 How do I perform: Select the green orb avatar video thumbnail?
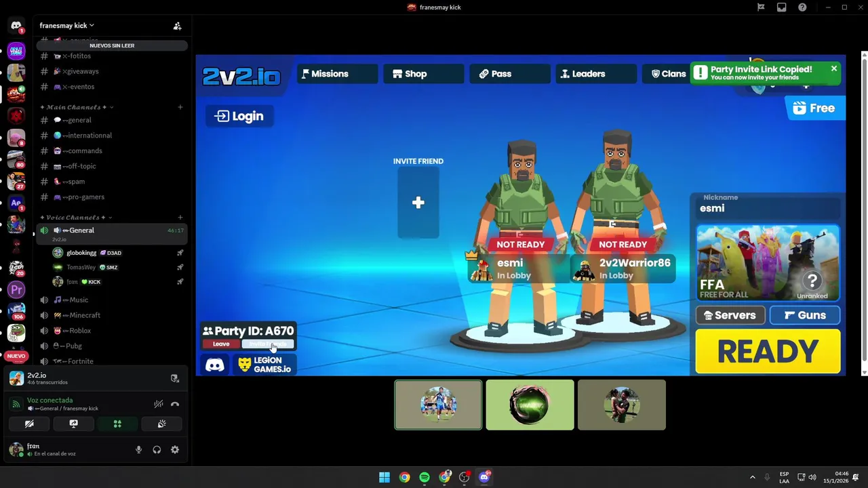click(x=530, y=405)
